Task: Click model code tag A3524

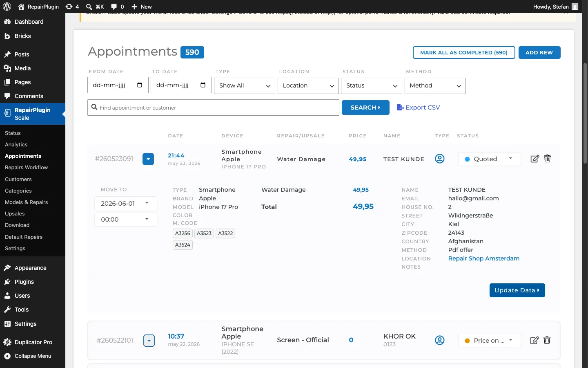Action: 183,245
